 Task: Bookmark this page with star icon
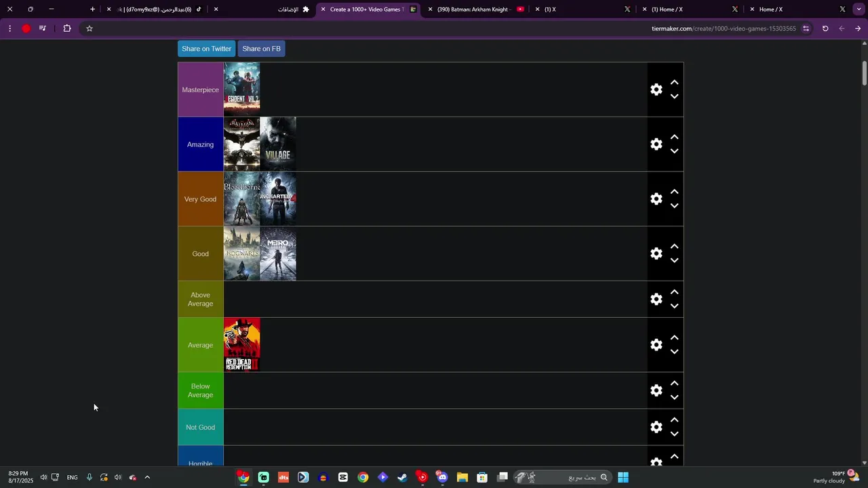pos(89,28)
